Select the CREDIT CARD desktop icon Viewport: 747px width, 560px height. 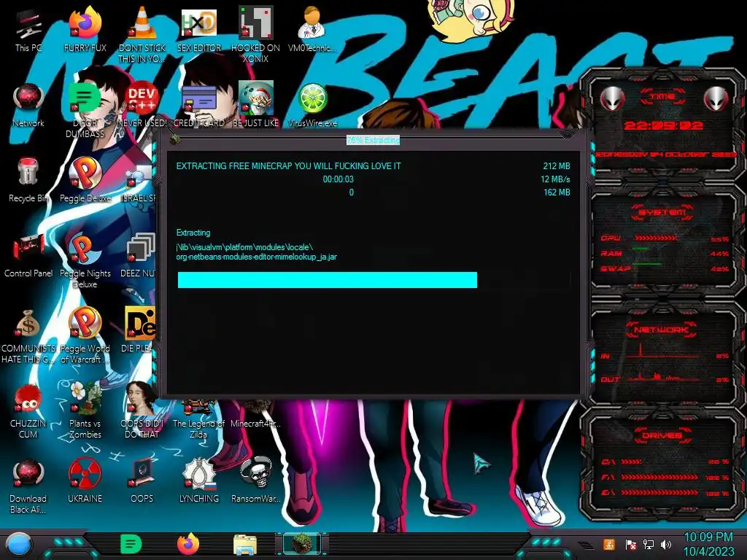coord(198,98)
